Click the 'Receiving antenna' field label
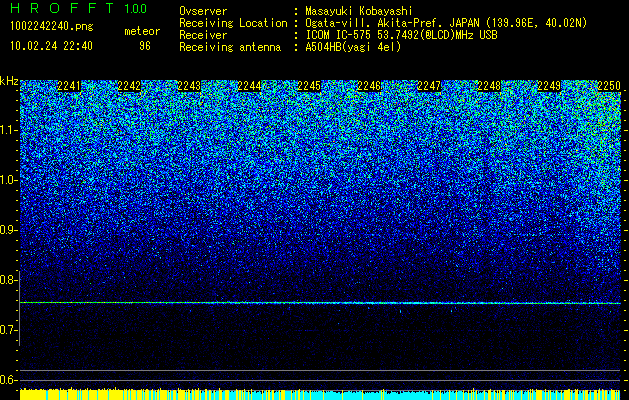The height and width of the screenshot is (400, 629). tap(230, 47)
